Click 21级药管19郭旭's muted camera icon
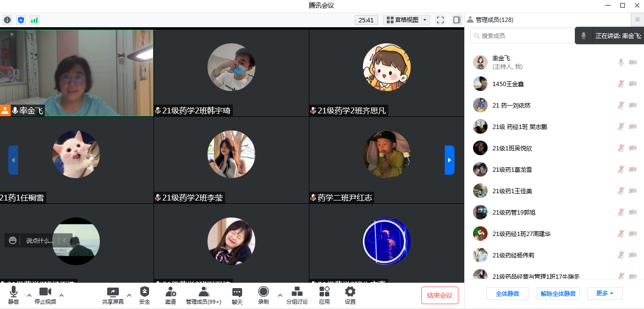Viewport: 644px width, 309px height. [633, 212]
